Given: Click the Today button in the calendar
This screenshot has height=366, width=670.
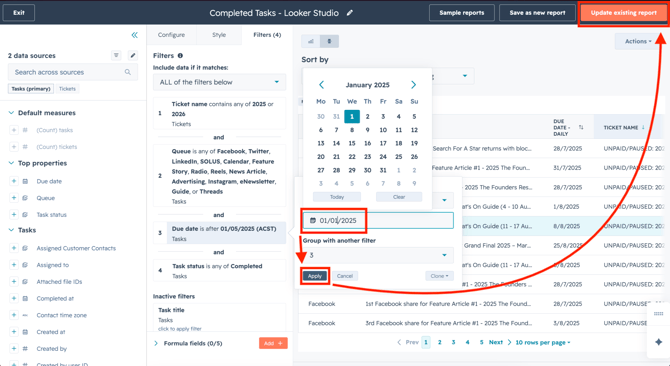Looking at the screenshot, I should 337,197.
